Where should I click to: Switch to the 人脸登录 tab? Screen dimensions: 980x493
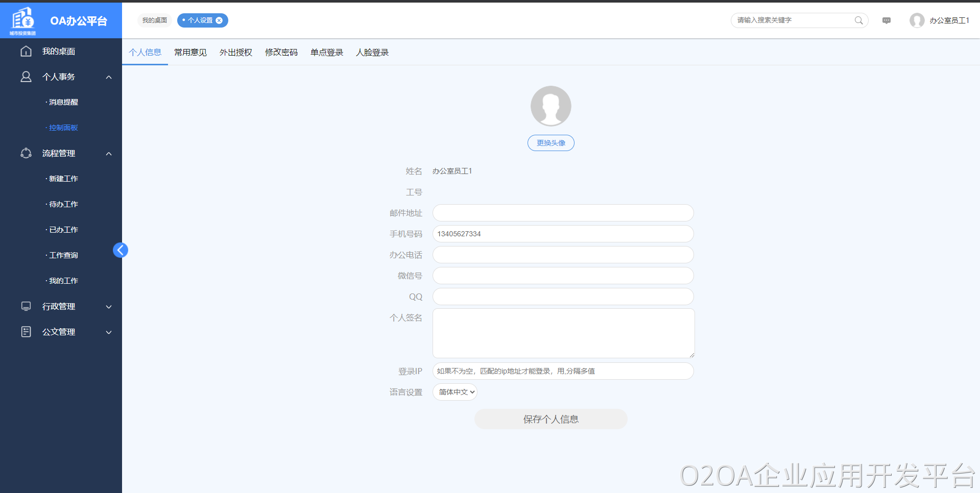(x=372, y=53)
